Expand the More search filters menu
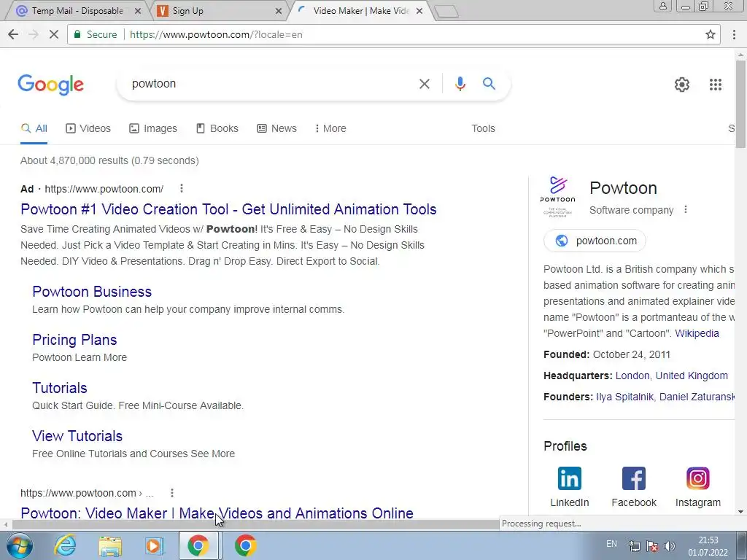This screenshot has width=747, height=560. [330, 128]
